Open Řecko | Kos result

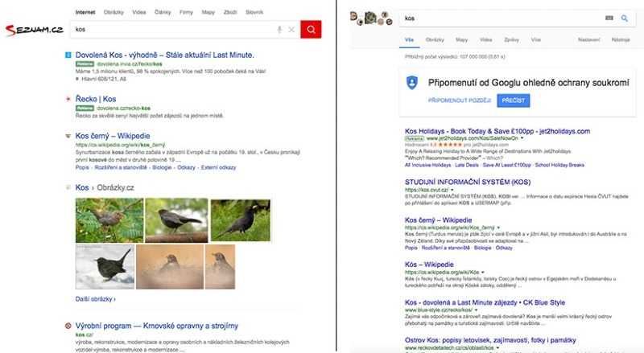coord(96,99)
